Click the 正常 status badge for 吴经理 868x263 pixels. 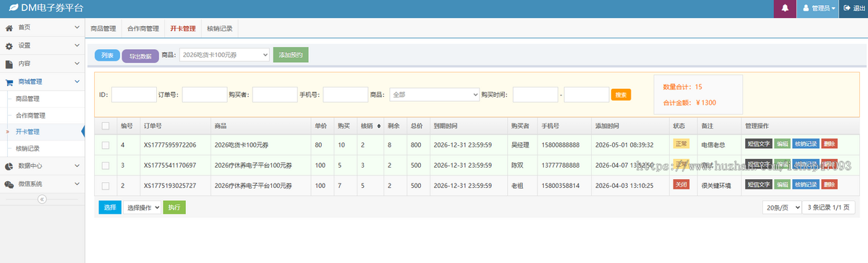pos(681,144)
